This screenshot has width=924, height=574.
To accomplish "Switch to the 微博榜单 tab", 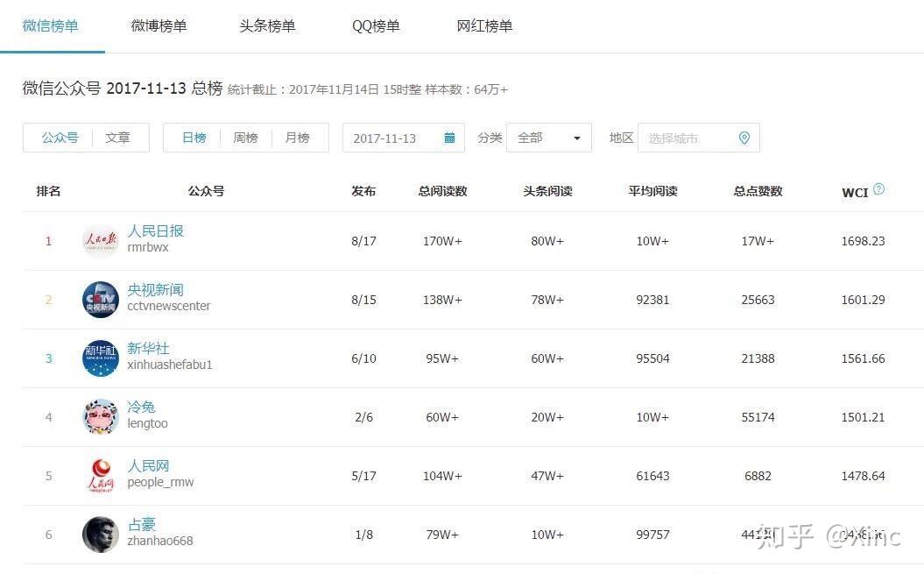I will click(x=159, y=26).
